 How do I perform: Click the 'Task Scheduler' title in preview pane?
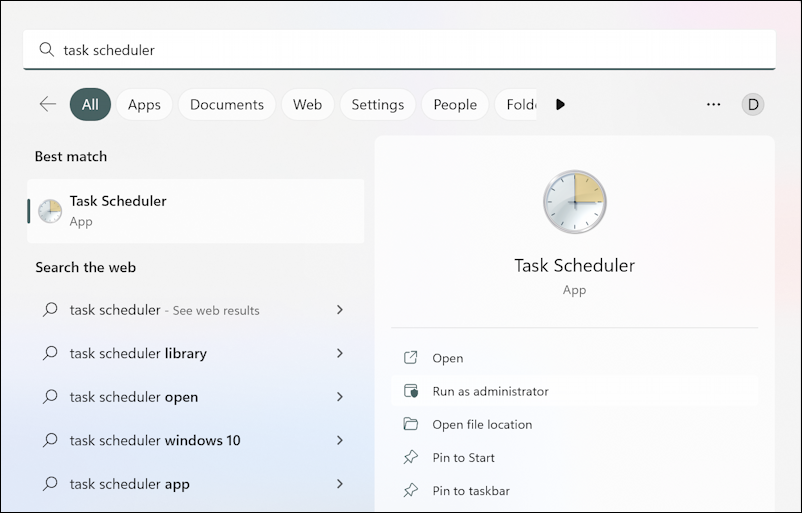click(x=574, y=265)
